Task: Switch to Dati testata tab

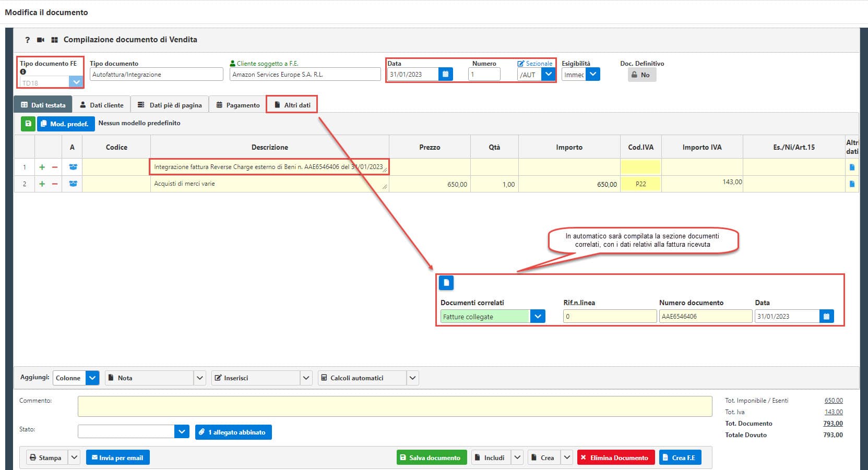Action: pyautogui.click(x=43, y=105)
